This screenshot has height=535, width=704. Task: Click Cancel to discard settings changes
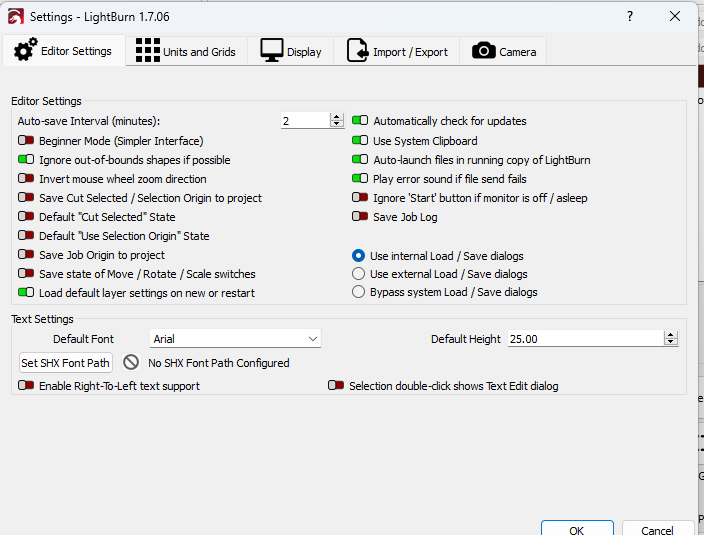coord(658,530)
